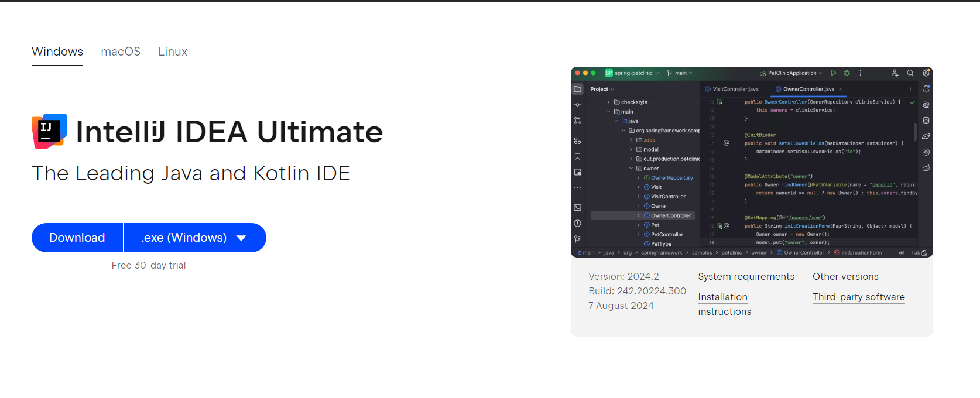Click the editor tabs options ellipsis icon
This screenshot has height=398, width=980.
910,89
